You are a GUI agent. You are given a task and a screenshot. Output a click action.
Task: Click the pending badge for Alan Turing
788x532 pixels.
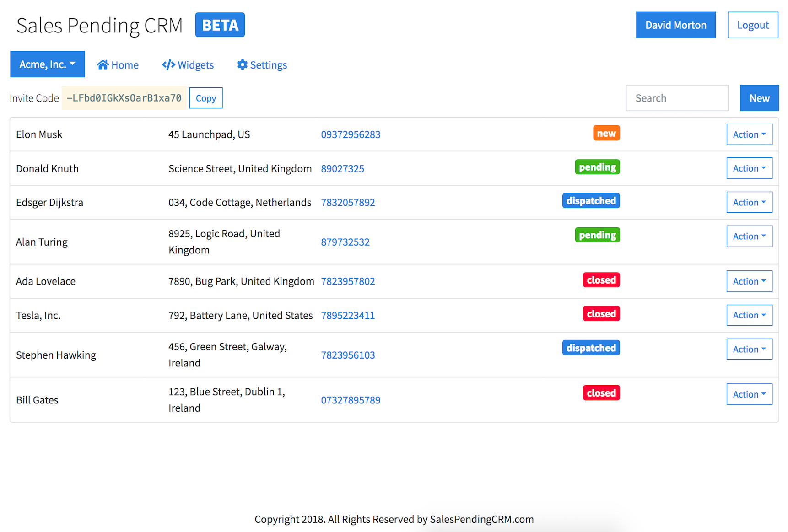tap(597, 235)
